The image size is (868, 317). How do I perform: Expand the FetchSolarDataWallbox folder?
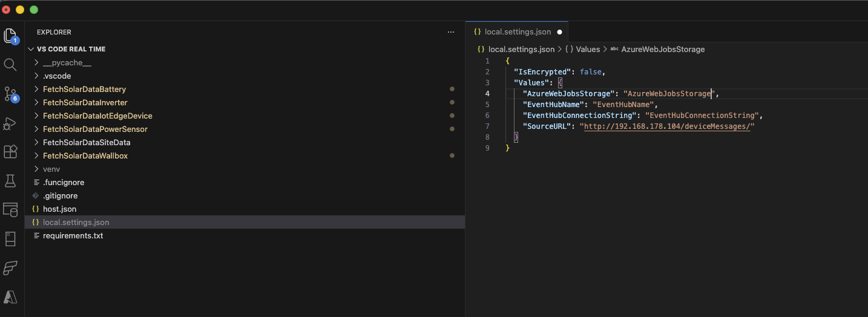[x=85, y=155]
